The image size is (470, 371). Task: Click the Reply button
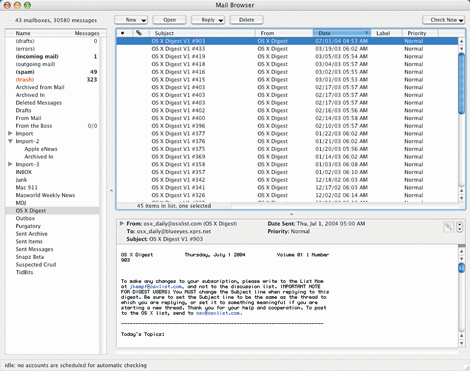coord(208,20)
